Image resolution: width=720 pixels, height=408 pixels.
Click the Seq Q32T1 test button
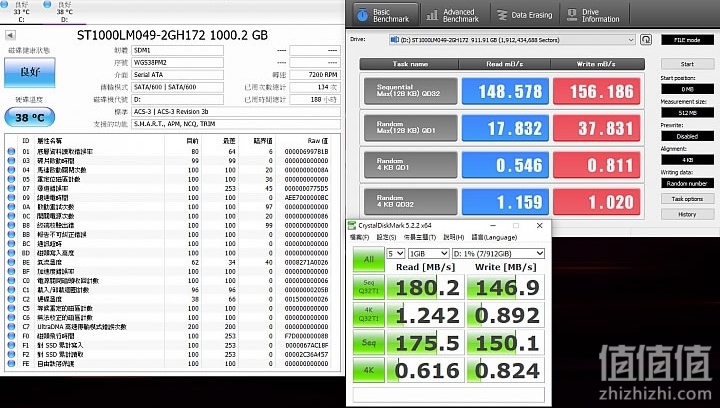pos(369,287)
